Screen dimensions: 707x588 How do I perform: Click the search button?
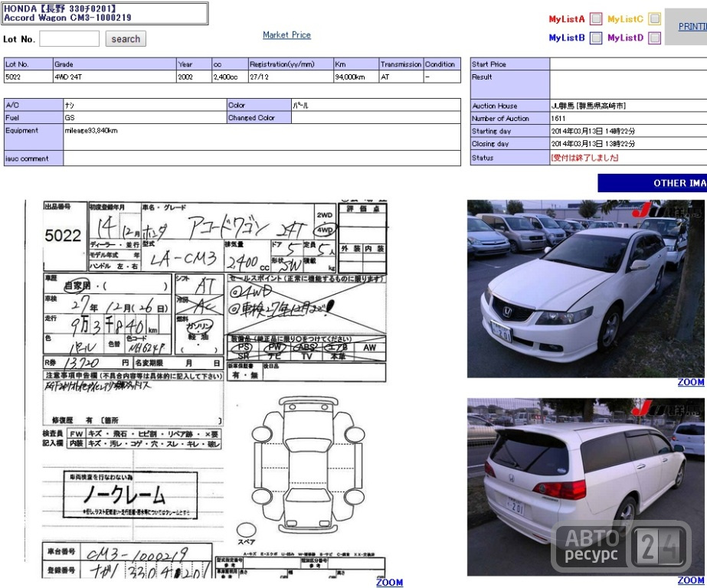126,39
